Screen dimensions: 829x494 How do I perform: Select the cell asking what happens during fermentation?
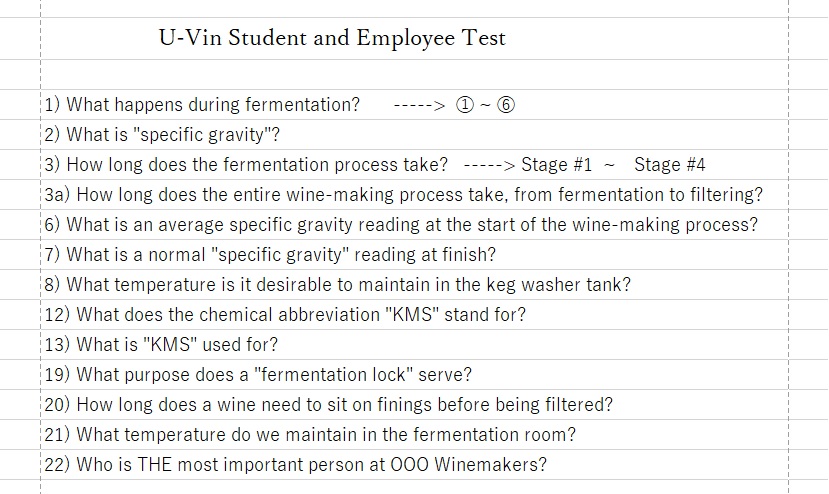(202, 105)
